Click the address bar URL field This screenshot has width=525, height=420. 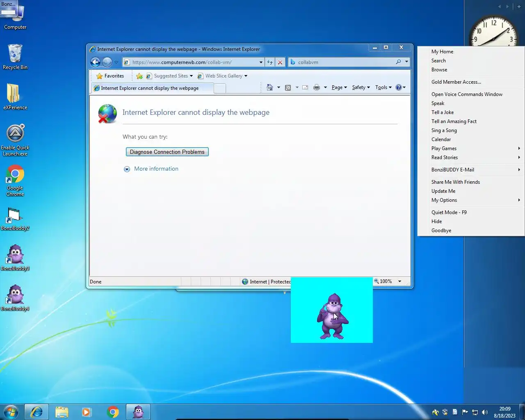pyautogui.click(x=190, y=62)
